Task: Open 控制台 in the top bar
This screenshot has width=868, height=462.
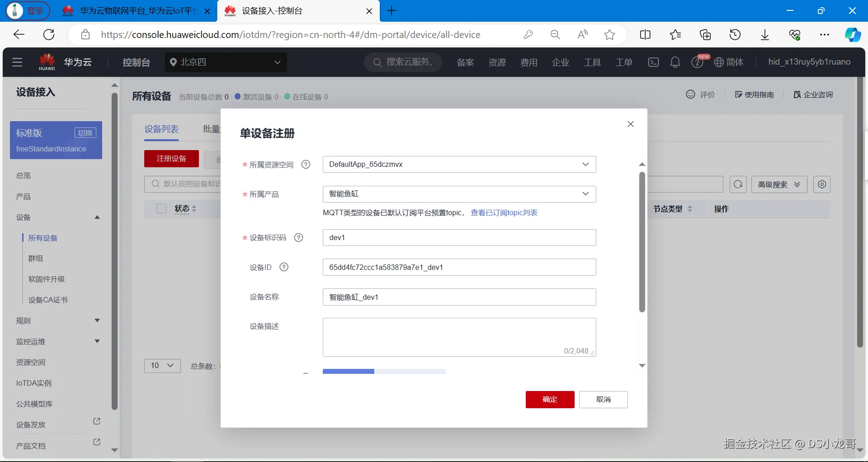Action: click(x=136, y=62)
